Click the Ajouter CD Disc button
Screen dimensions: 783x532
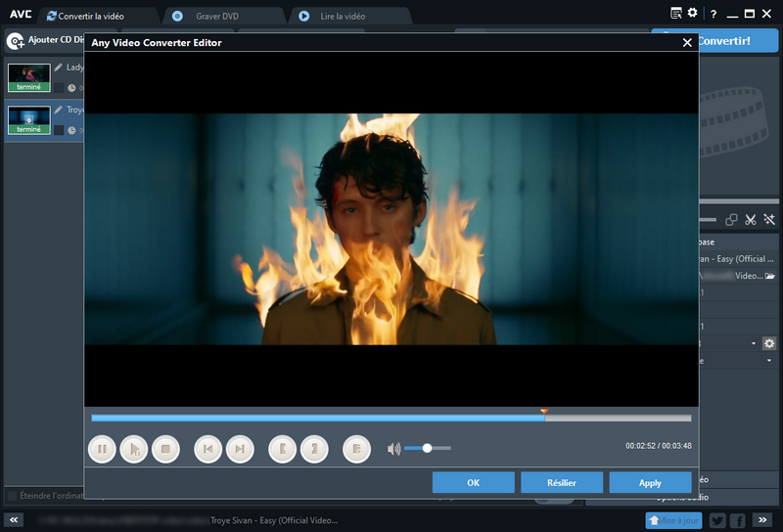tap(45, 40)
